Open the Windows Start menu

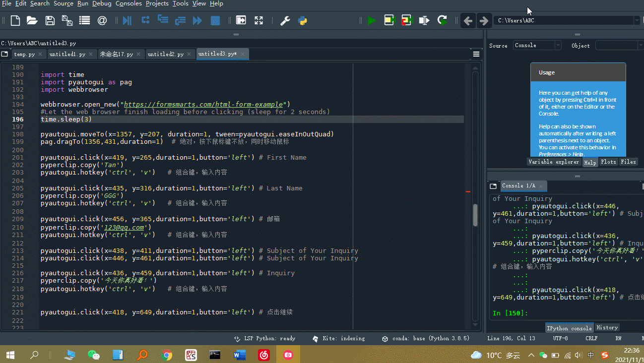coord(10,355)
